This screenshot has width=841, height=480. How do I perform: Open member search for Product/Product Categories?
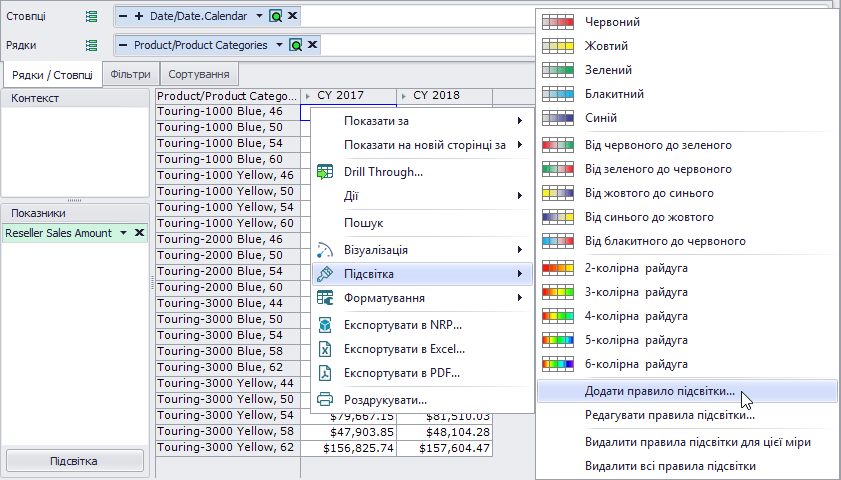click(296, 45)
